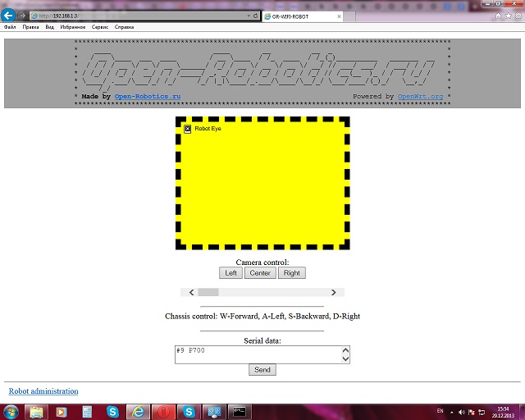525x420 pixels.
Task: Click the camera slider right arrow
Action: 334,292
